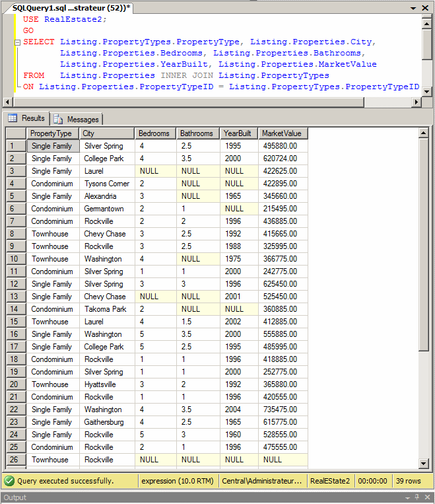Select all results via top-left grid corner
This screenshot has height=504, width=435.
[16, 133]
